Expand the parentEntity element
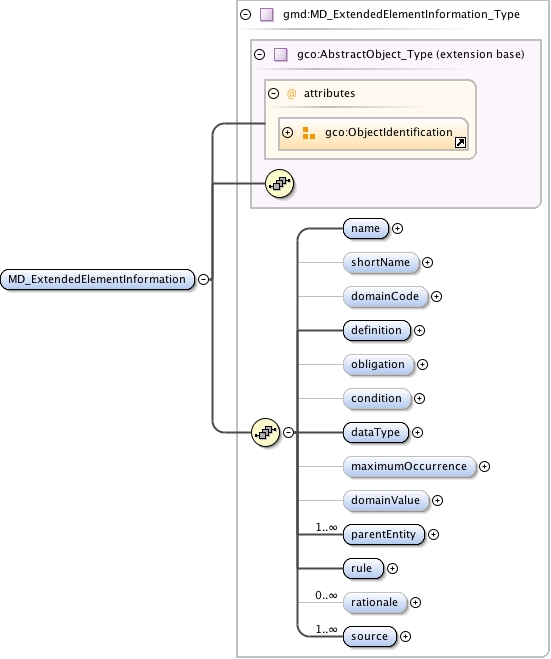Viewport: 551px width, 659px height. click(433, 534)
